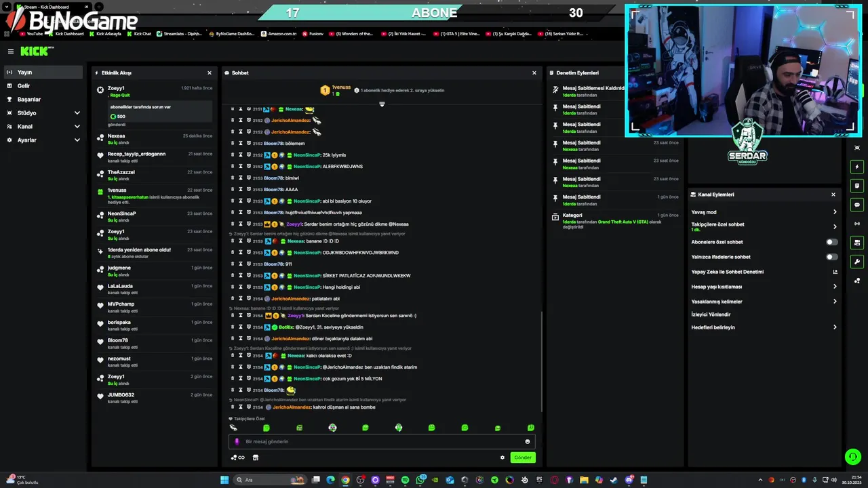
Task: Close the Sohbet panel
Action: [534, 73]
